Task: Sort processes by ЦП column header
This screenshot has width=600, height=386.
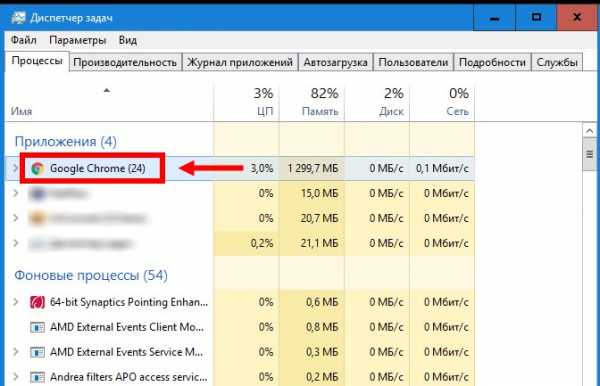Action: click(x=247, y=102)
